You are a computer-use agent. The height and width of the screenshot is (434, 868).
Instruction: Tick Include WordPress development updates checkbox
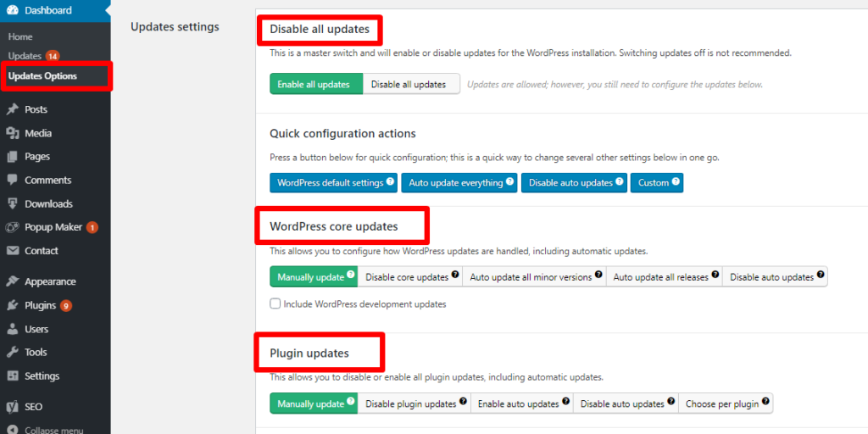(275, 304)
